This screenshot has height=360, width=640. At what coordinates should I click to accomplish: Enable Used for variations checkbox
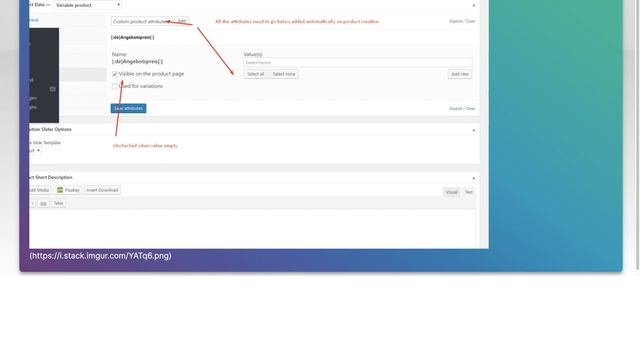[x=115, y=86]
